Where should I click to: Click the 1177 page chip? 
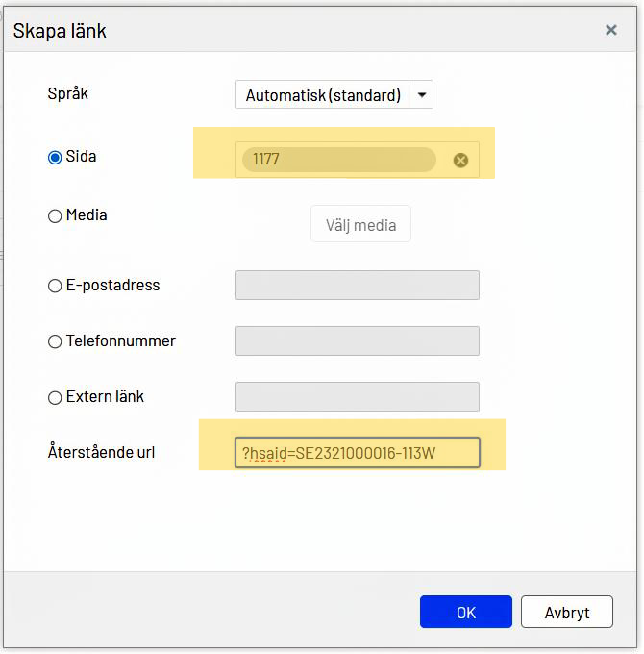[x=338, y=160]
